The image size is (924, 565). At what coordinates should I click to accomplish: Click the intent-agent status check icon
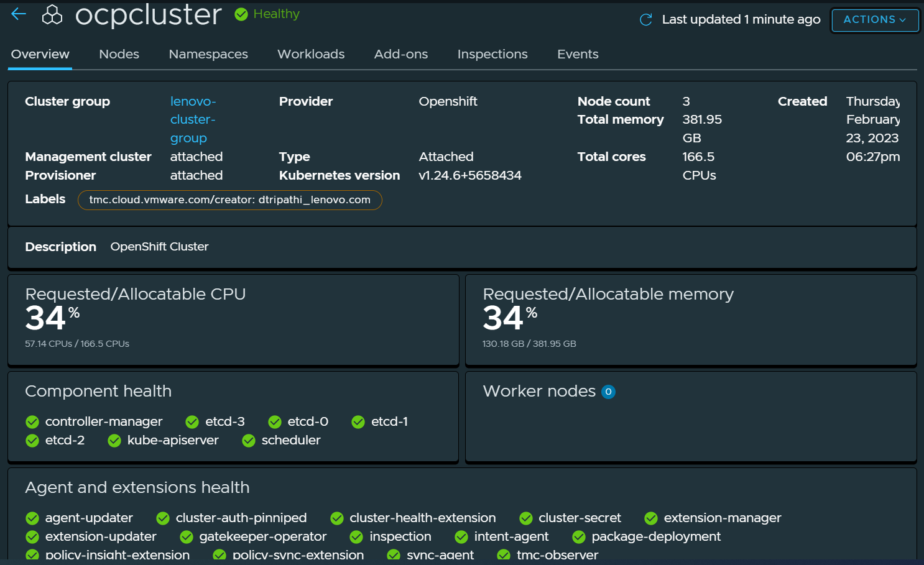coord(461,537)
